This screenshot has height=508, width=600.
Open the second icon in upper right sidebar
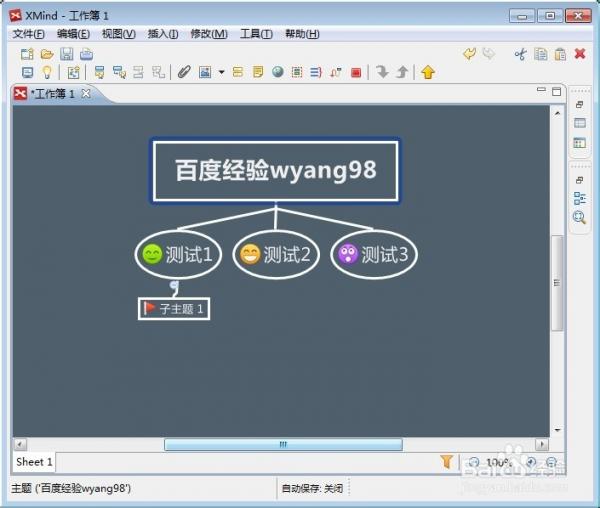(x=580, y=123)
